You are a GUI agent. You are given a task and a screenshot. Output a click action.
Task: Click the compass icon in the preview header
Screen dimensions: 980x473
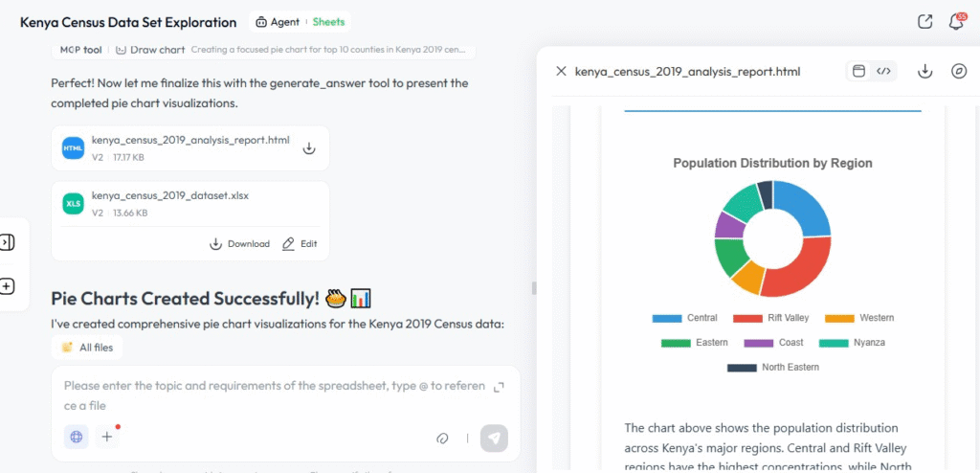point(959,71)
